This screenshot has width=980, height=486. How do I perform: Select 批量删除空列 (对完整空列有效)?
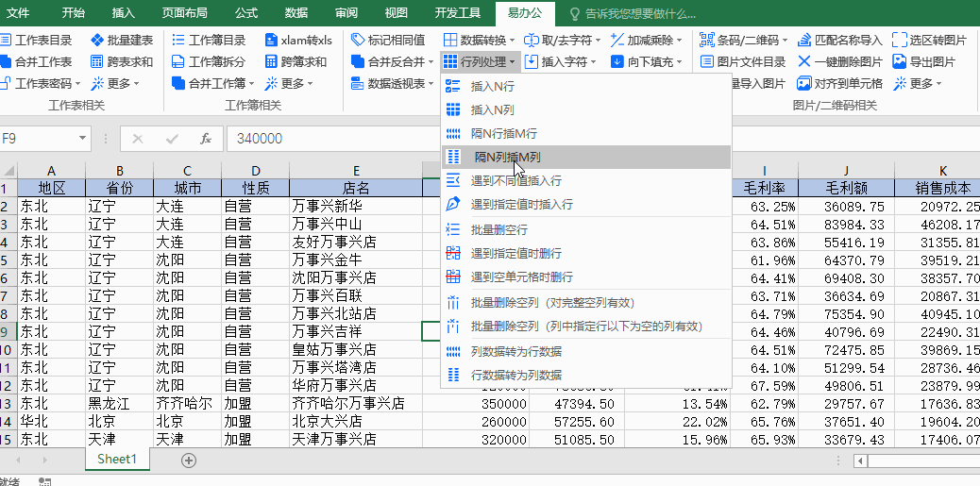pos(585,303)
